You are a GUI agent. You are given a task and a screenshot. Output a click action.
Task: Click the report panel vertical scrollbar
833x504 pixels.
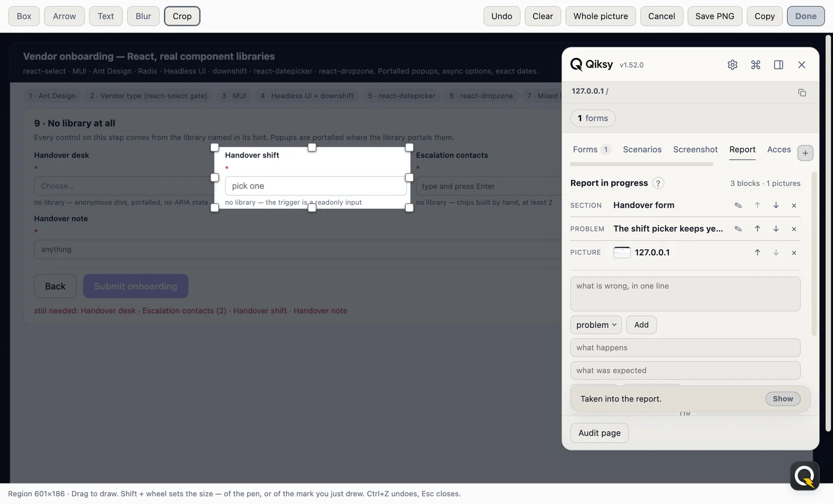[814, 253]
